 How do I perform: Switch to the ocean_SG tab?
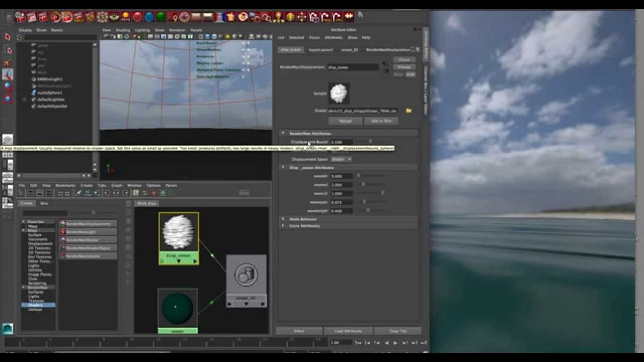point(350,50)
